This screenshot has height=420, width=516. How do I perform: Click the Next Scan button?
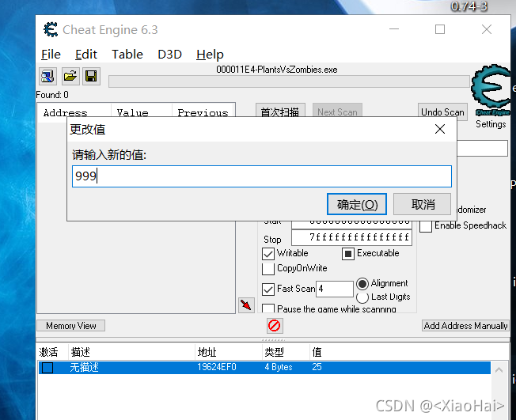[337, 112]
